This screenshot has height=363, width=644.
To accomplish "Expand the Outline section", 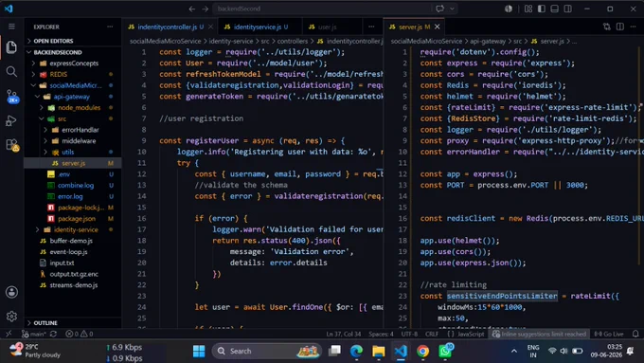I will coord(45,323).
